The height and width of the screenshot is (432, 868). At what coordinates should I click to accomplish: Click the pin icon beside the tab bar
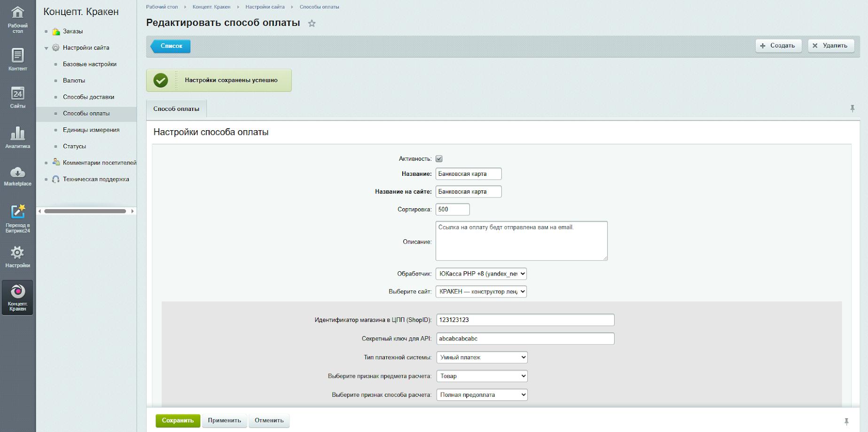pyautogui.click(x=852, y=109)
